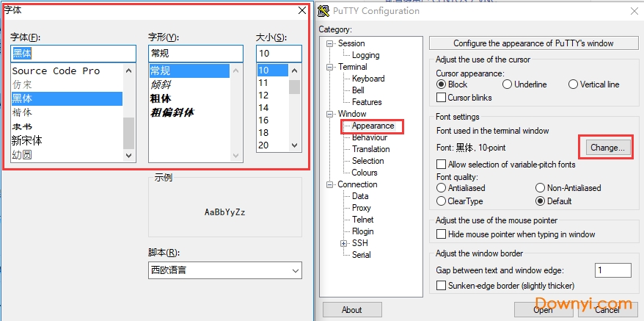This screenshot has width=644, height=321.
Task: Select Underline cursor appearance
Action: 508,84
